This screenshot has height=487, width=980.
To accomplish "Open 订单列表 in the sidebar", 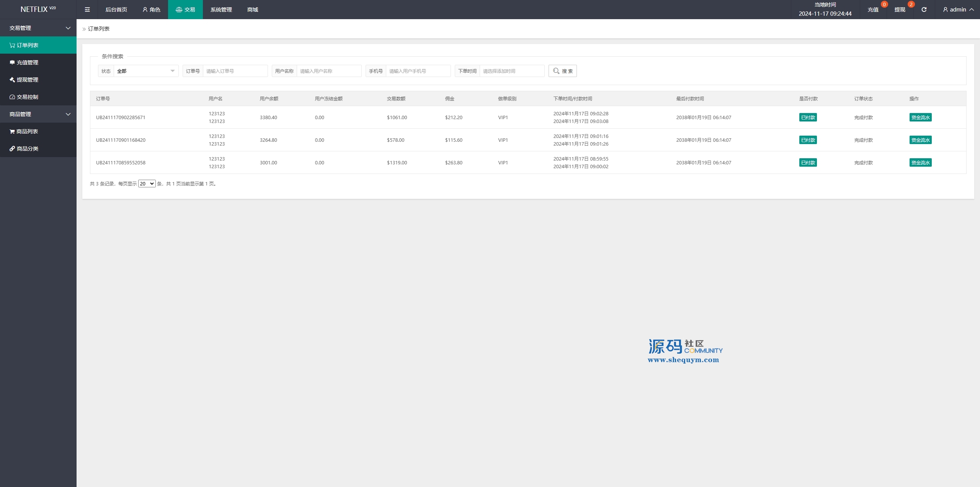I will pos(38,45).
